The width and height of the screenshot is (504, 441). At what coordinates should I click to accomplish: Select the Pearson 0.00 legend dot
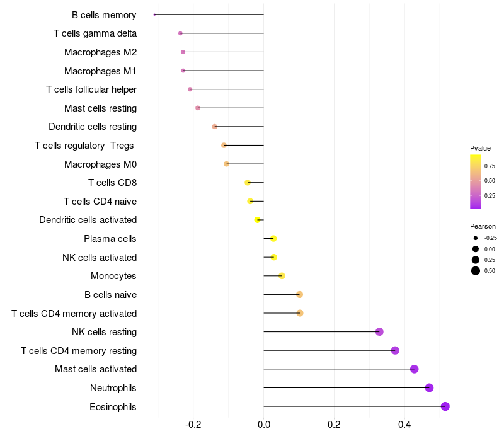pyautogui.click(x=476, y=249)
